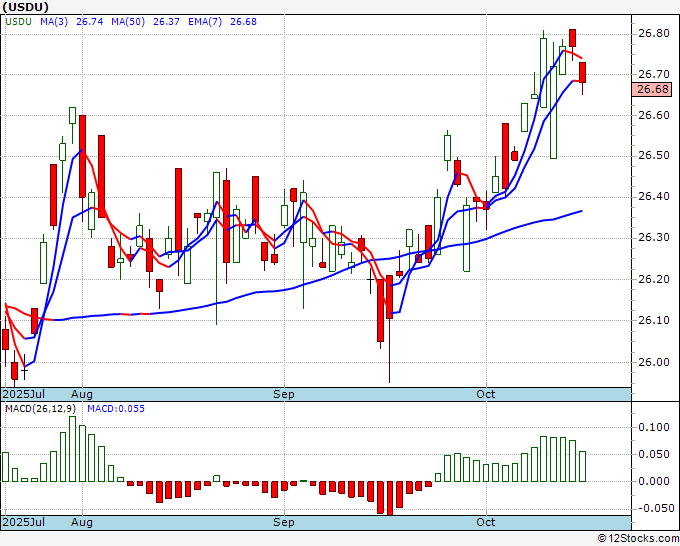The height and width of the screenshot is (546, 680).
Task: Click Aug on price chart date axis
Action: 82,394
